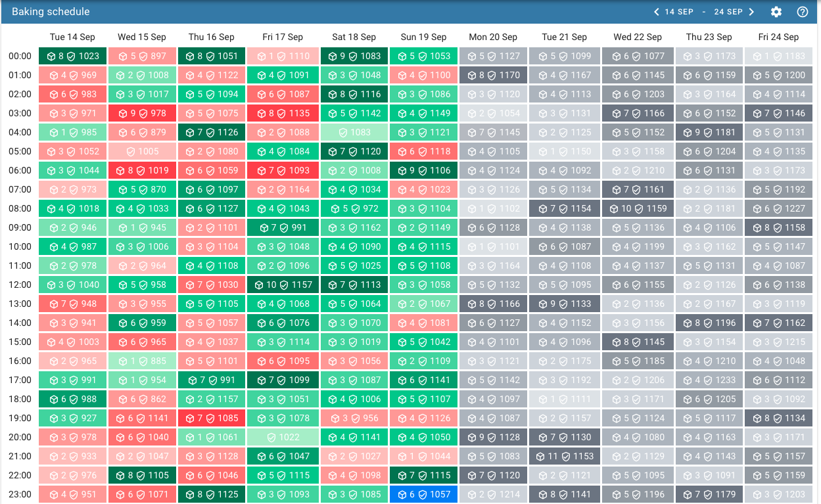Click cell 8 / 1141 on Tue 21 Sep

[x=563, y=495]
